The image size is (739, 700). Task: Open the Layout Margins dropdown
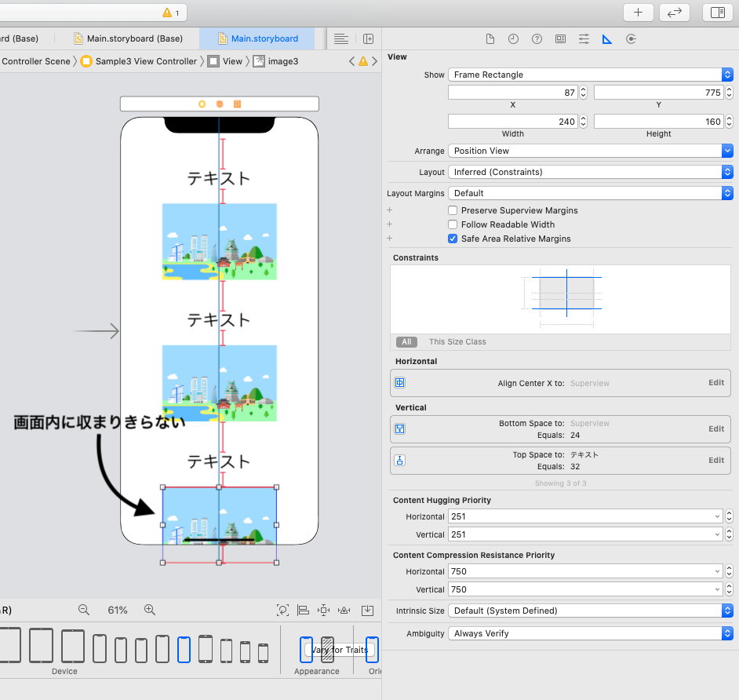pos(591,193)
